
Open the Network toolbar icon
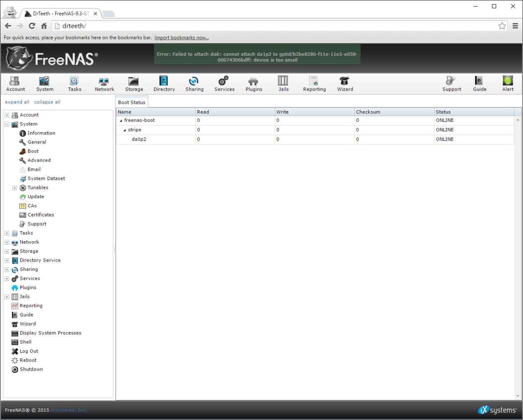coord(104,83)
